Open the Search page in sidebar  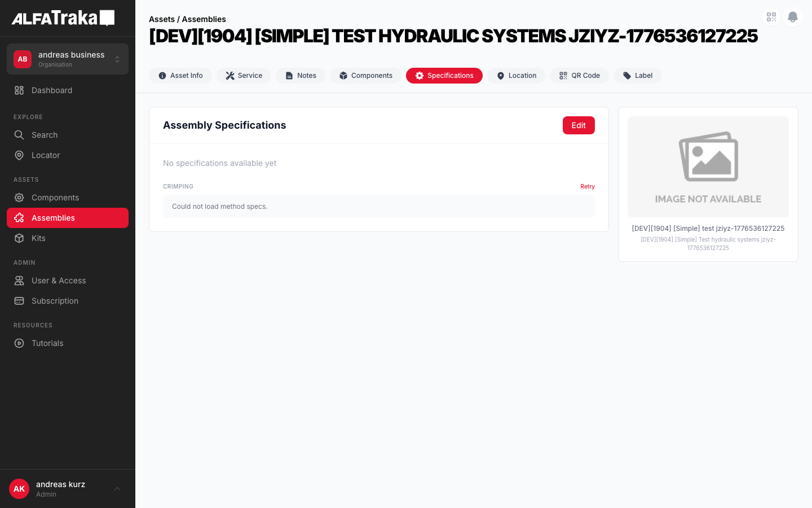pos(45,135)
